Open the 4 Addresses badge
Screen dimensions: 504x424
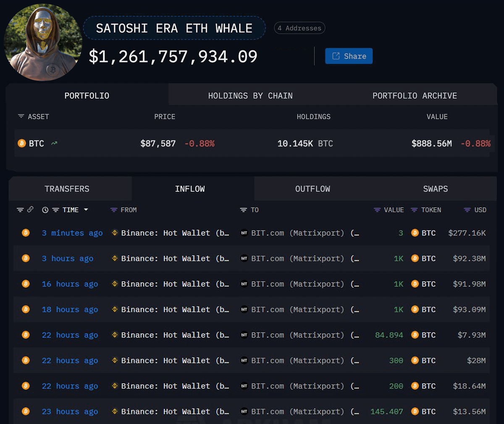[x=299, y=28]
